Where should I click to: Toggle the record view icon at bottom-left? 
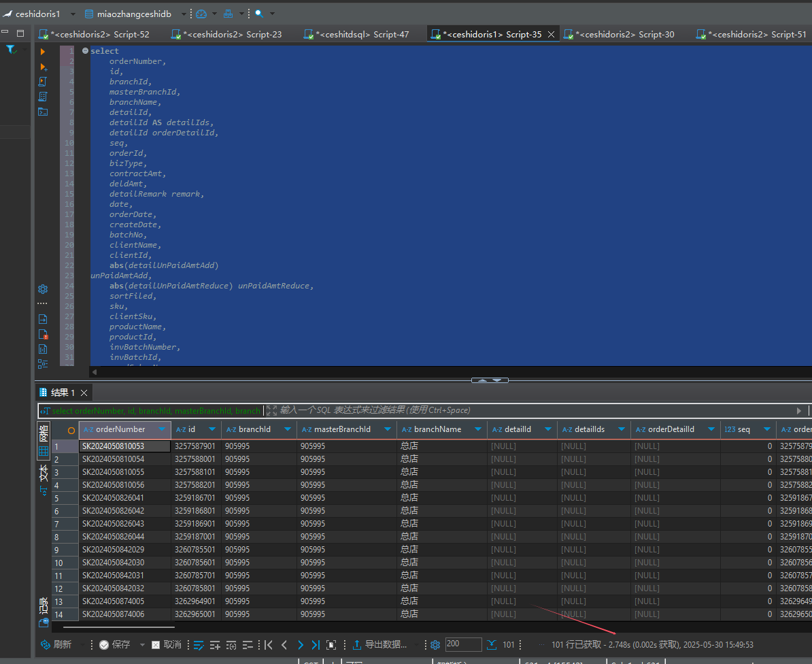pyautogui.click(x=44, y=622)
